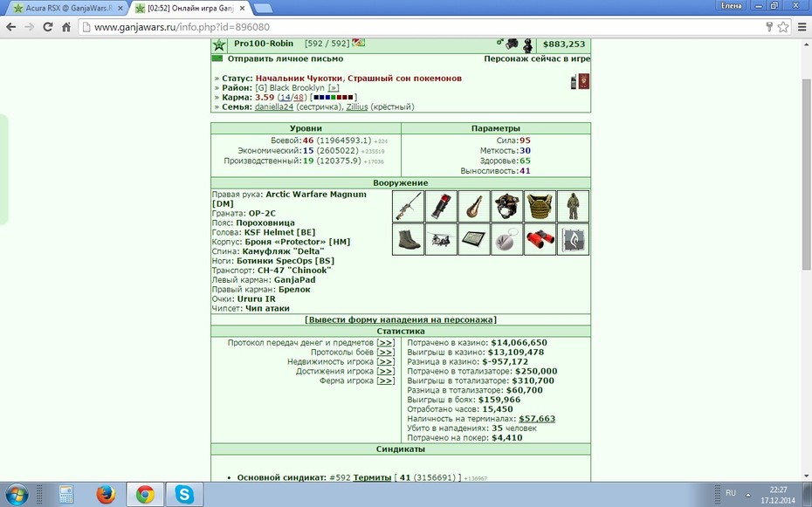Click the page vertical scrollbar
Image resolution: width=812 pixels, height=507 pixels.
click(x=806, y=174)
